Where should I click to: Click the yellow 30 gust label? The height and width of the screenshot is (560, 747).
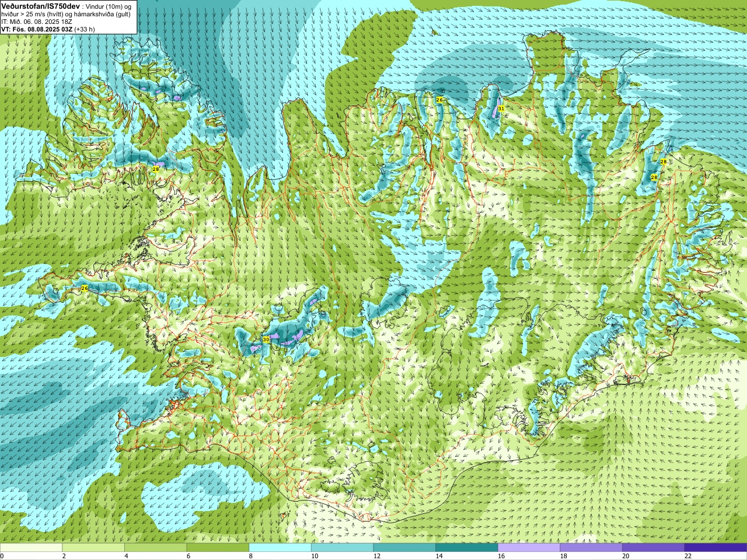pyautogui.click(x=266, y=339)
